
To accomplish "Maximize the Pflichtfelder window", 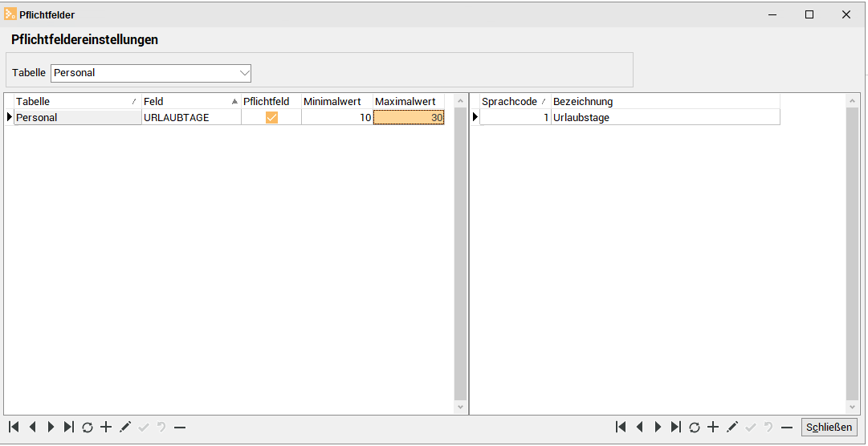I will 809,14.
